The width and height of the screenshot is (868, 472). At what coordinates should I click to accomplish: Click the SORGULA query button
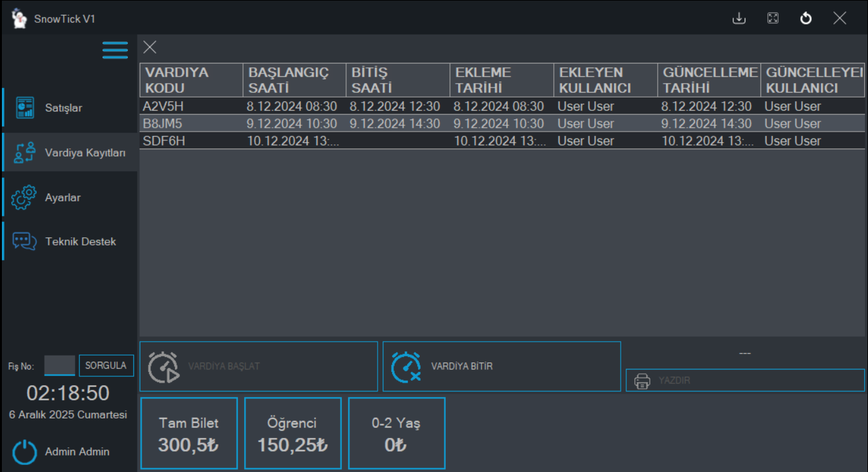pyautogui.click(x=106, y=366)
